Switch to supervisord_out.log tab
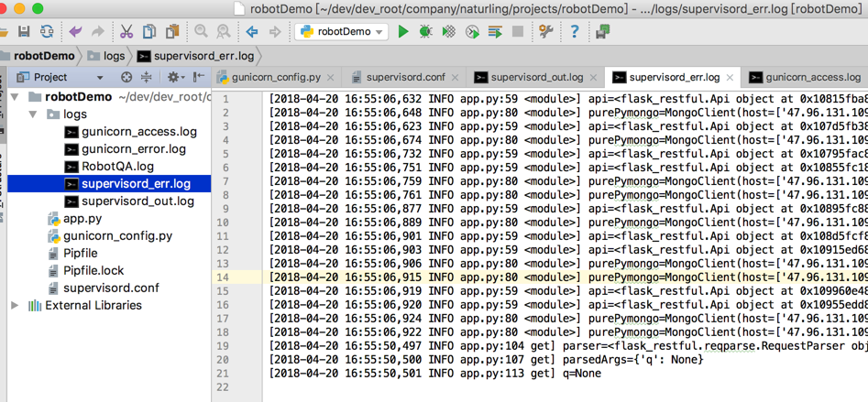 (536, 78)
